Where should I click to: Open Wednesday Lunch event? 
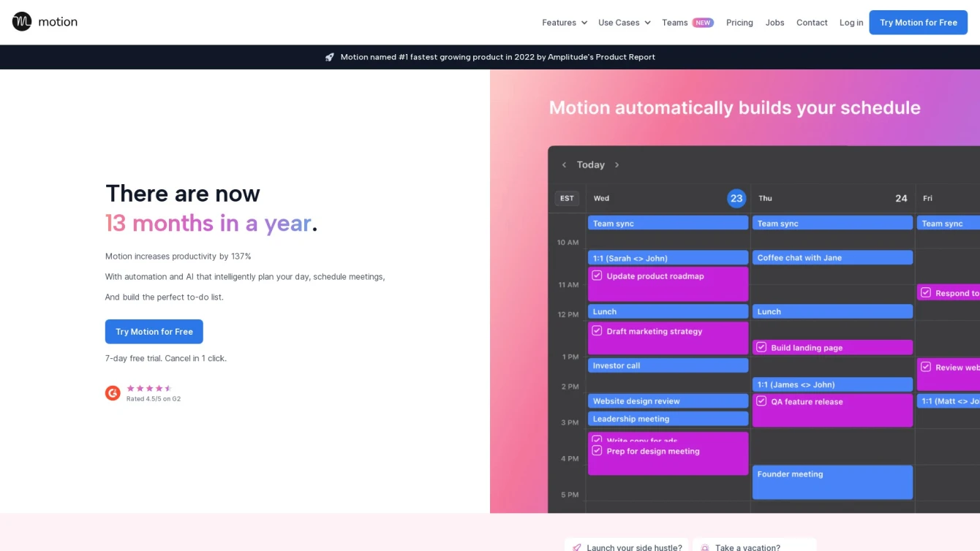pyautogui.click(x=668, y=311)
